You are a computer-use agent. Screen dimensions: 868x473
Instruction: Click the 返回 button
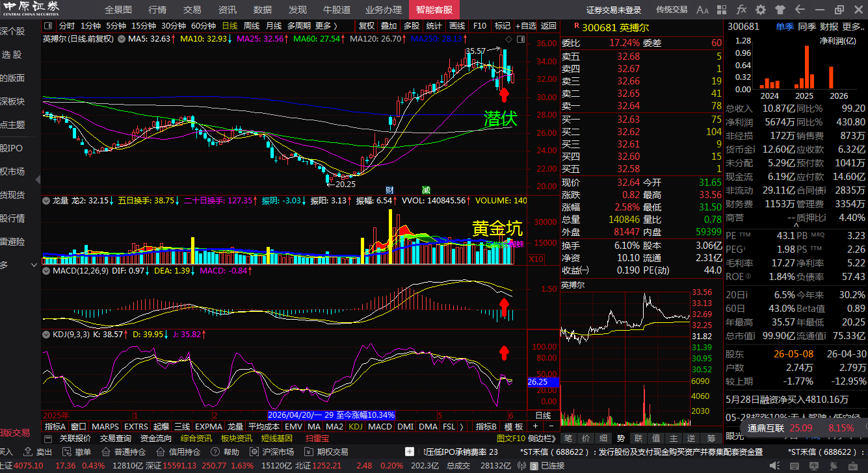pyautogui.click(x=549, y=26)
